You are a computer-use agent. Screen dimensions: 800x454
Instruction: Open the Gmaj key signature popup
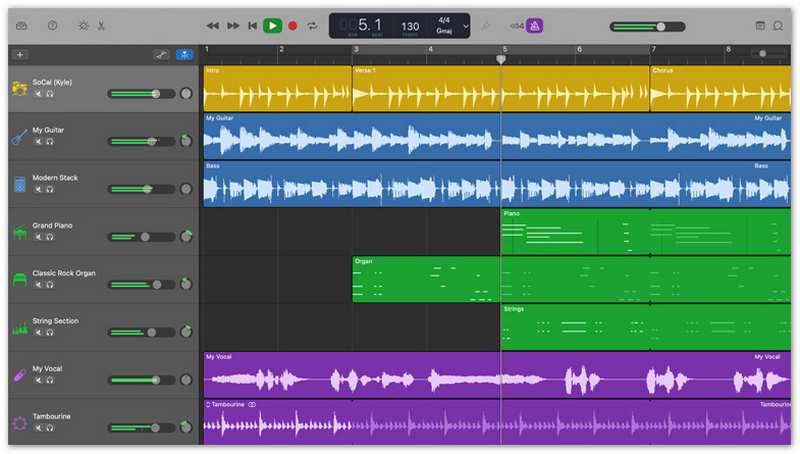(x=442, y=29)
